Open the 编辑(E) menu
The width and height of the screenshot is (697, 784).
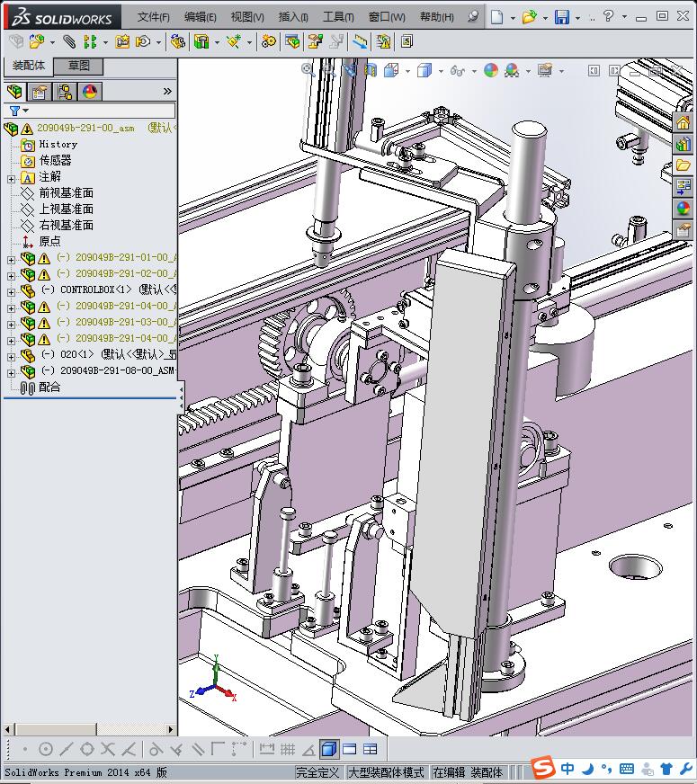[200, 17]
